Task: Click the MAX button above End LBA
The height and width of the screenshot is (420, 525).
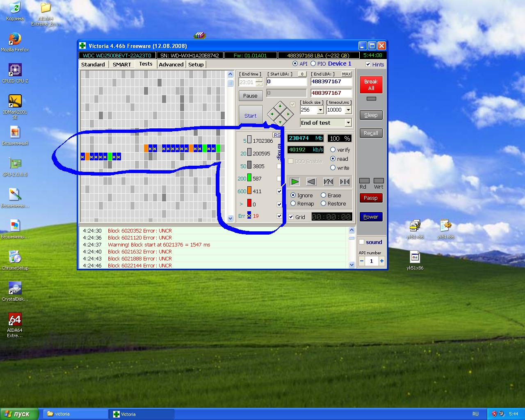Action: [x=347, y=74]
